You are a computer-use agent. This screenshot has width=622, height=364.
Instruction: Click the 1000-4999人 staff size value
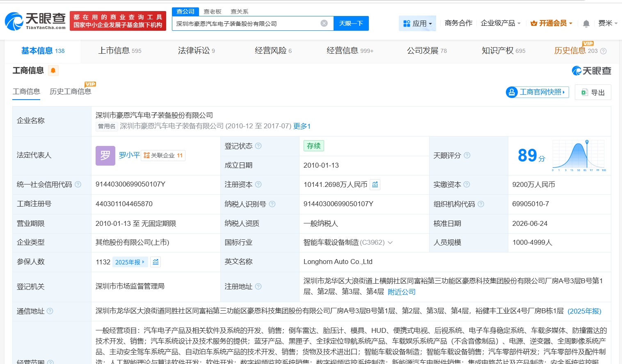[532, 243]
